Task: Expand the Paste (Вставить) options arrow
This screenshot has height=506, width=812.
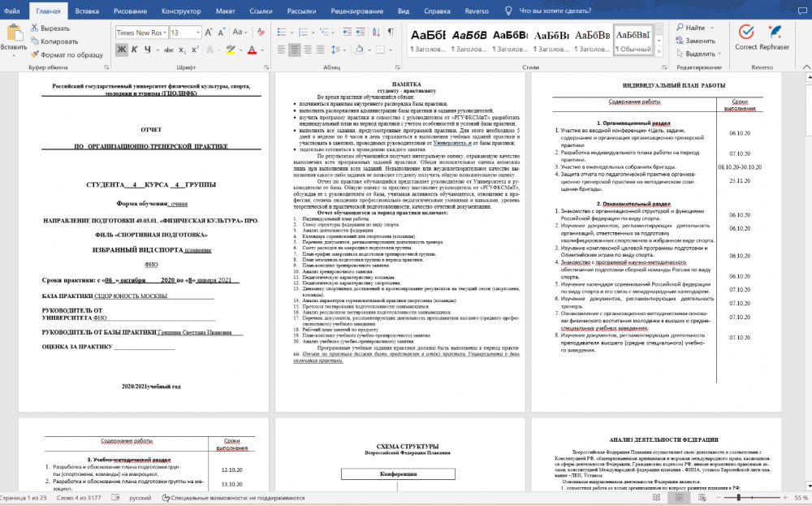Action: 14,55
